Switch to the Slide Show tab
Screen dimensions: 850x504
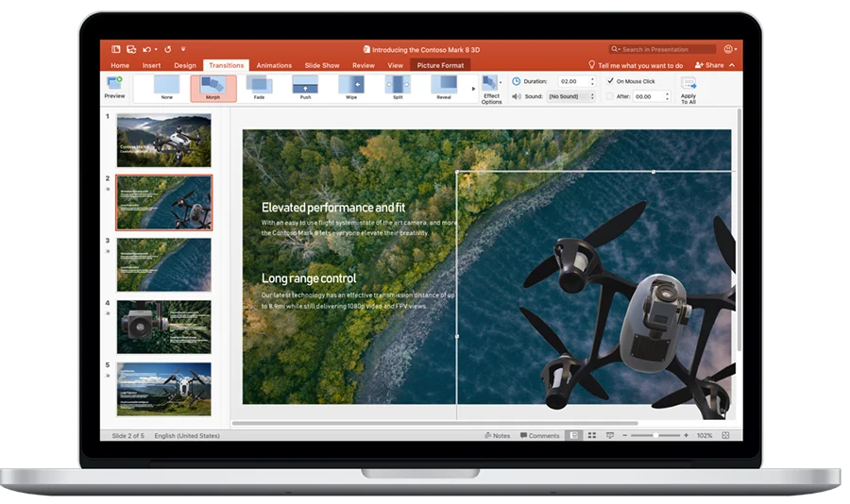click(322, 65)
